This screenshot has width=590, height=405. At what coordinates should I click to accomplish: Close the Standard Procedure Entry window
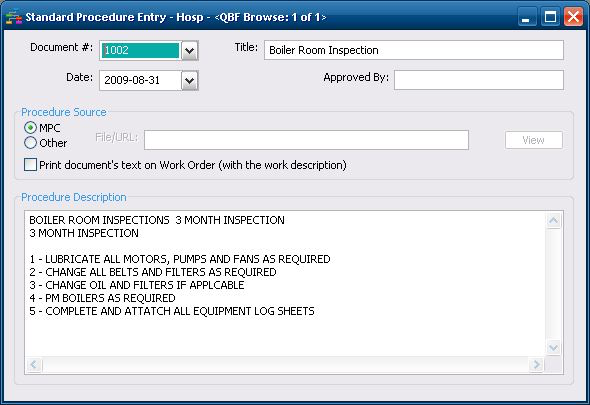click(x=573, y=17)
